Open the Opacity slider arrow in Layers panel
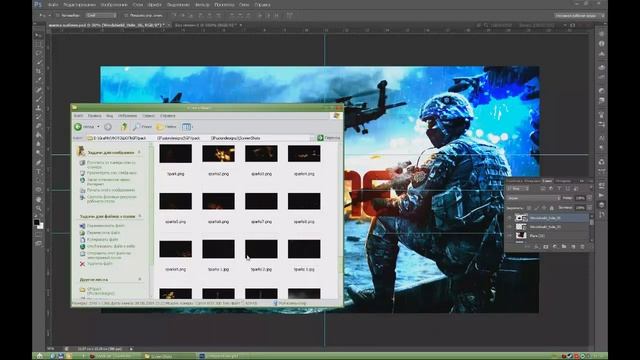 (x=589, y=198)
